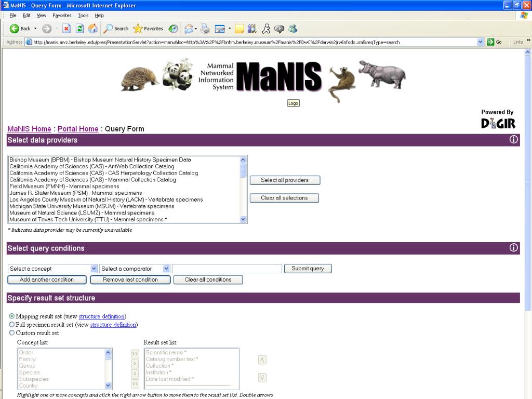Screen dimensions: 532x399
Task: Open the Select a concept dropdown
Action: 52,269
